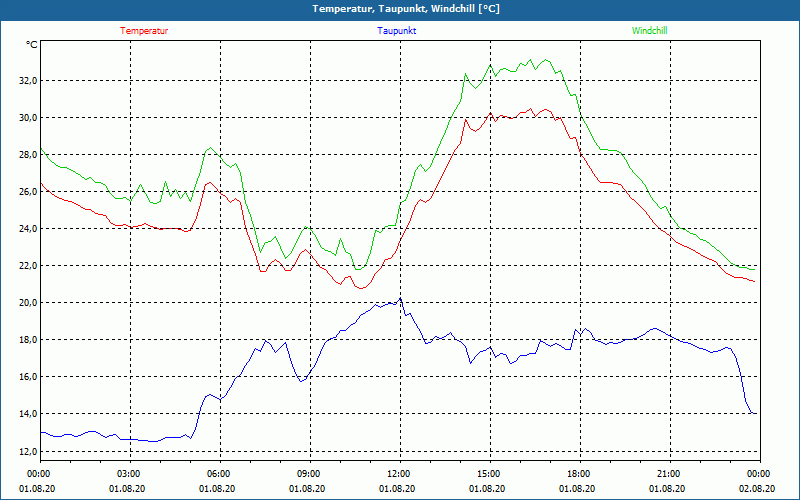The width and height of the screenshot is (800, 500).
Task: Select the blue 'Taupunkt' legend label
Action: (x=396, y=31)
